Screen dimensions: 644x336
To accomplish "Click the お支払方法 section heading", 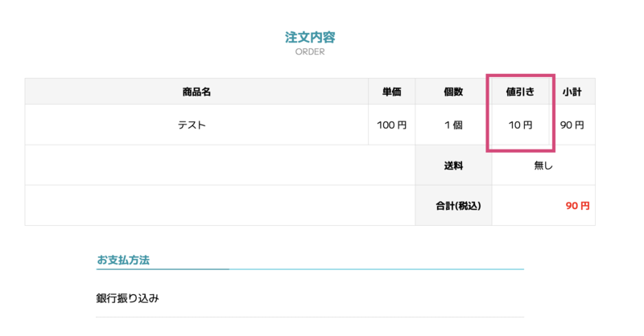I will pos(123,260).
